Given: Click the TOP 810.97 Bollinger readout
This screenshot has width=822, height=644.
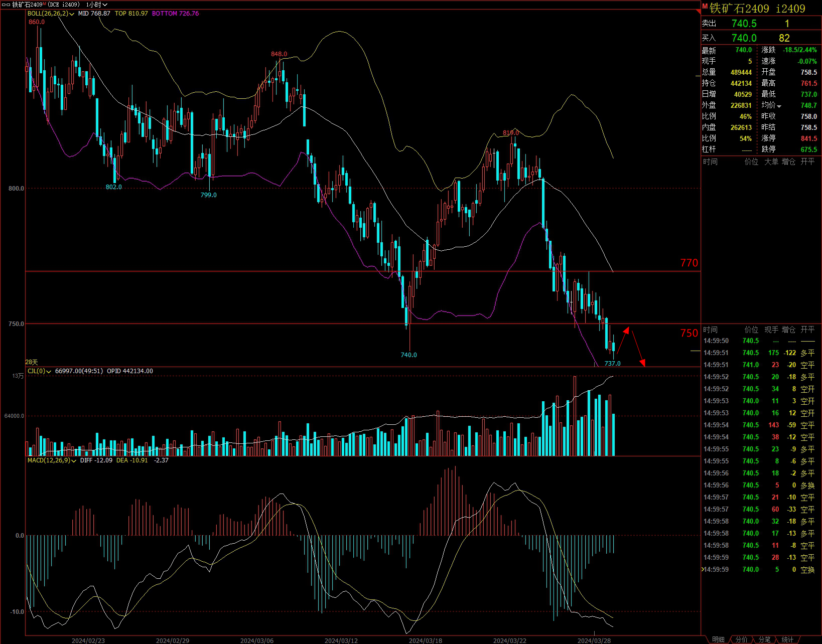Looking at the screenshot, I should point(131,14).
